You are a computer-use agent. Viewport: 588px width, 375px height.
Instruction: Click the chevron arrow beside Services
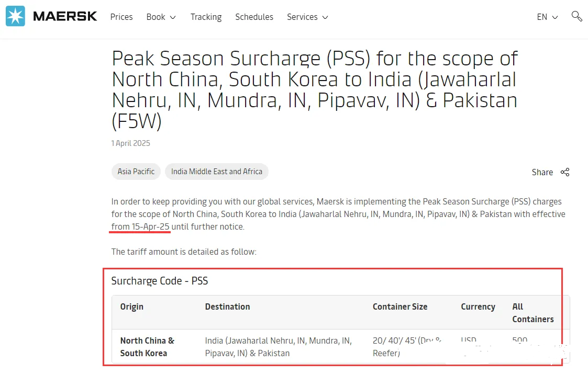pos(325,17)
